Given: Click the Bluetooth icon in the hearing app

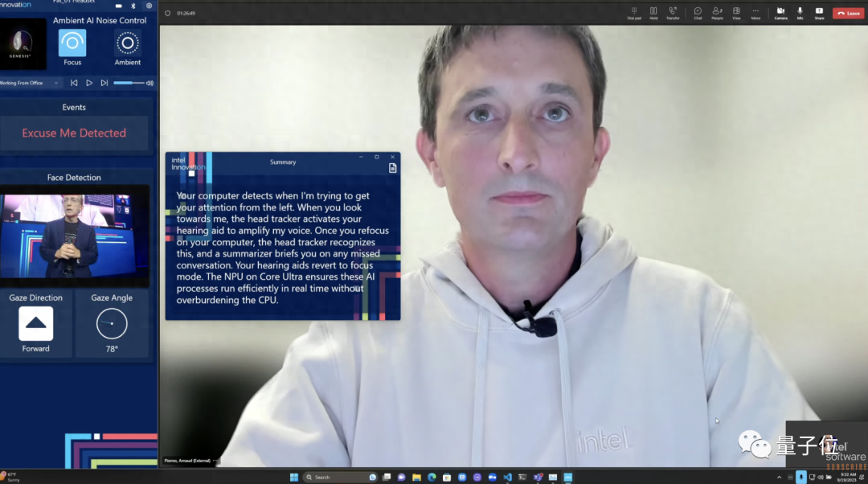Looking at the screenshot, I should [133, 6].
